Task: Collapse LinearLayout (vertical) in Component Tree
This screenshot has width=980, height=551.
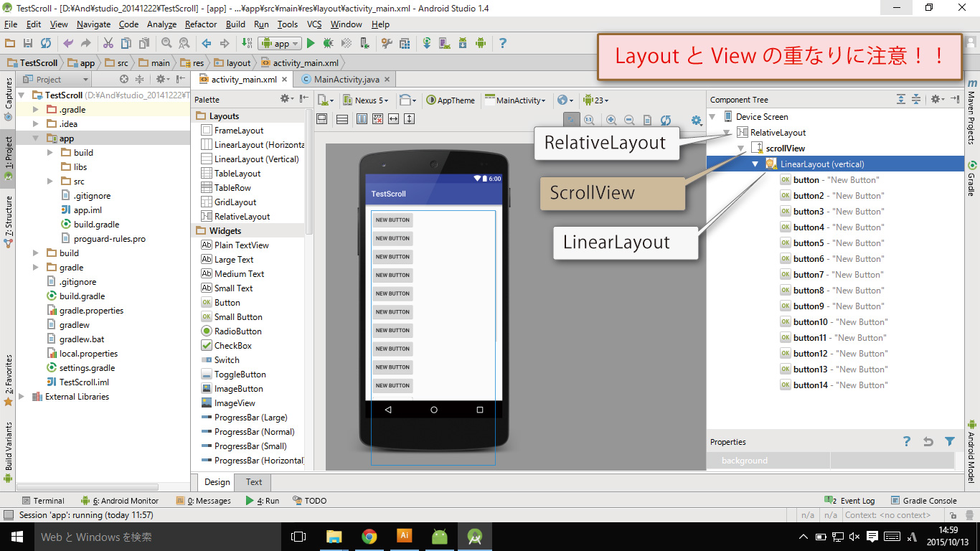Action: [755, 164]
